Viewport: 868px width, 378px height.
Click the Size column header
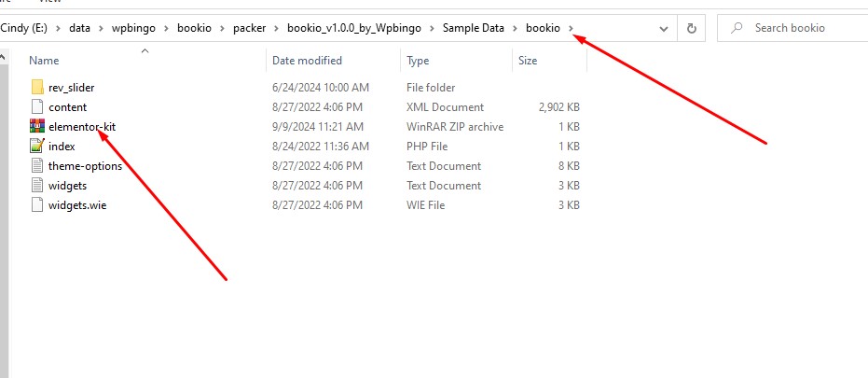point(528,61)
